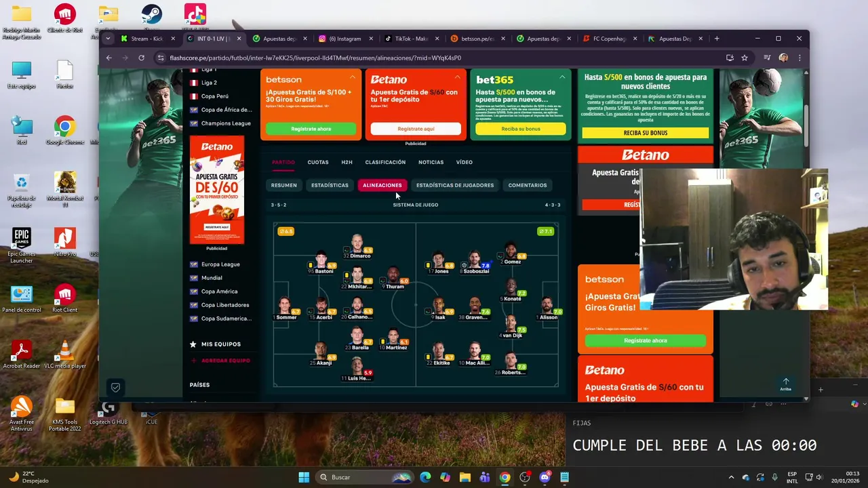View site information icon in address bar
The image size is (868, 488).
[x=161, y=58]
